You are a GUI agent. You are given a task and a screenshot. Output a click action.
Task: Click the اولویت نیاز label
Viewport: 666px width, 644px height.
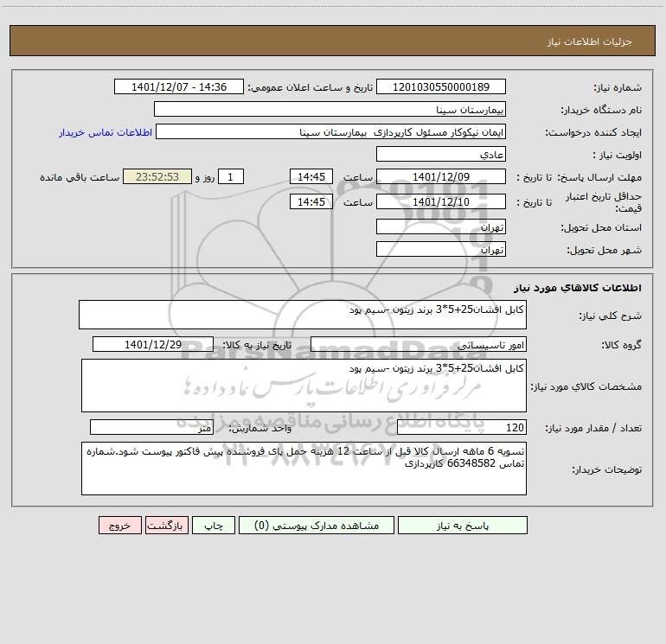(618, 156)
